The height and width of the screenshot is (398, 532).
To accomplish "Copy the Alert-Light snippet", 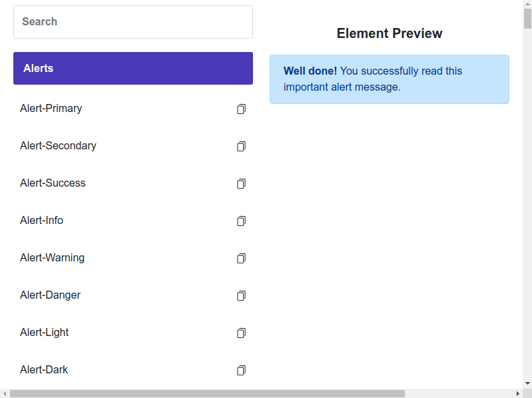I will click(241, 333).
